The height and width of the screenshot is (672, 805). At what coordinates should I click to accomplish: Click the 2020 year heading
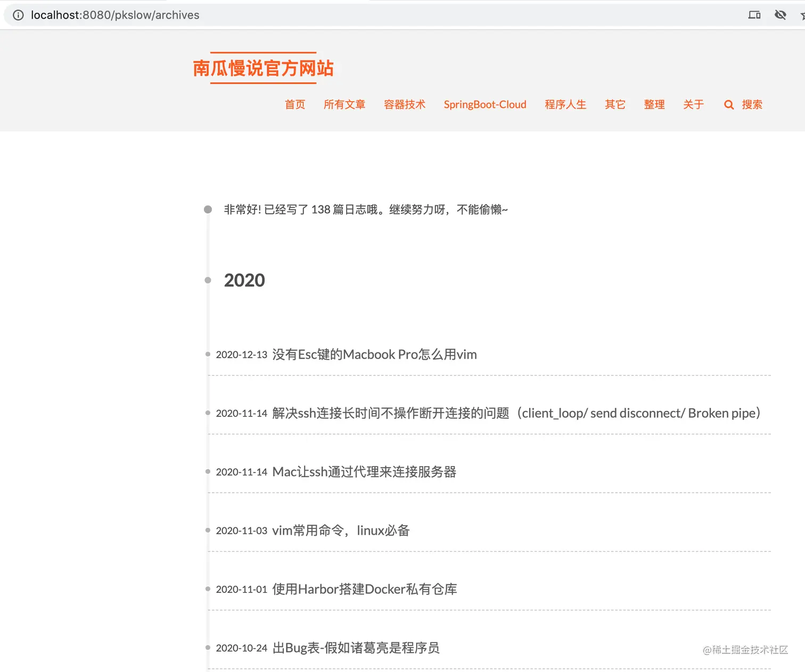point(244,280)
